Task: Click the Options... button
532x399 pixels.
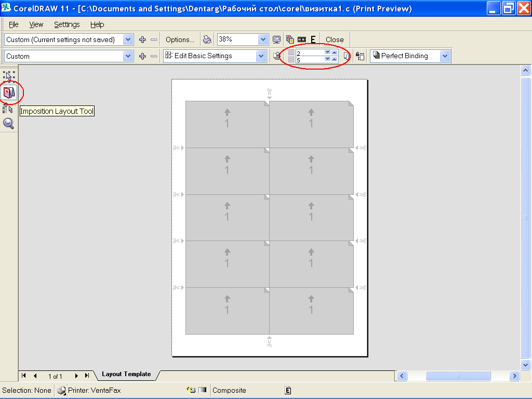Action: pos(180,39)
